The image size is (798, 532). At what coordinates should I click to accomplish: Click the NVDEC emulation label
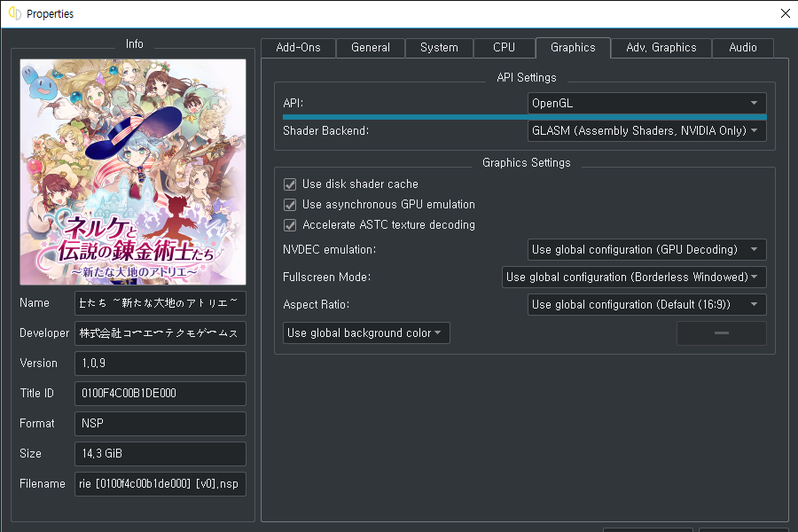[329, 250]
